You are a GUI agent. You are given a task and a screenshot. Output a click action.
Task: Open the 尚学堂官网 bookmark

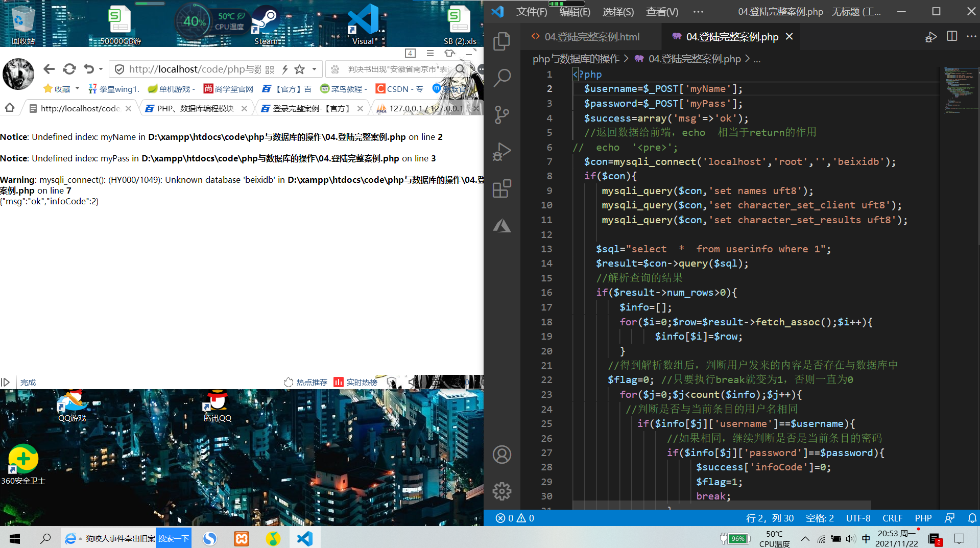point(229,89)
